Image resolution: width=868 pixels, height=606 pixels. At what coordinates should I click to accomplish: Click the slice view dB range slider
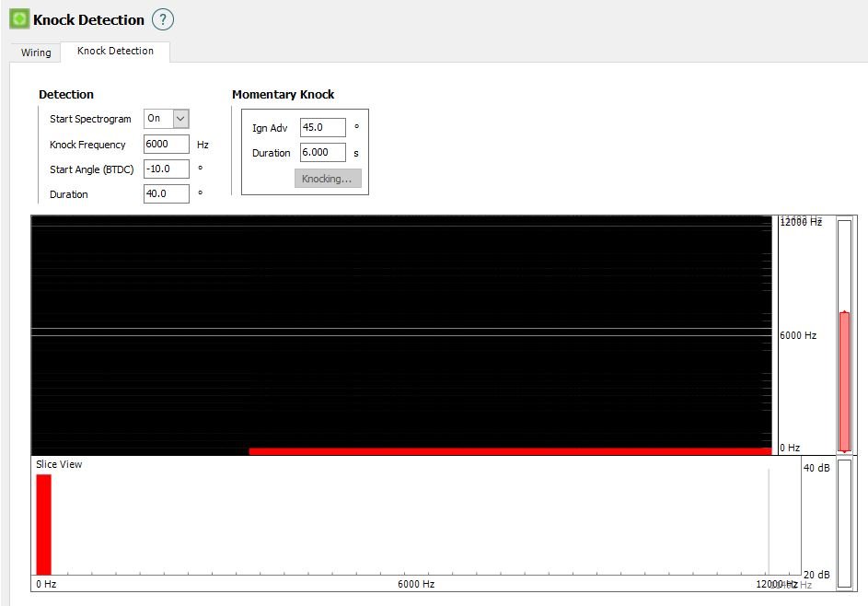[844, 523]
